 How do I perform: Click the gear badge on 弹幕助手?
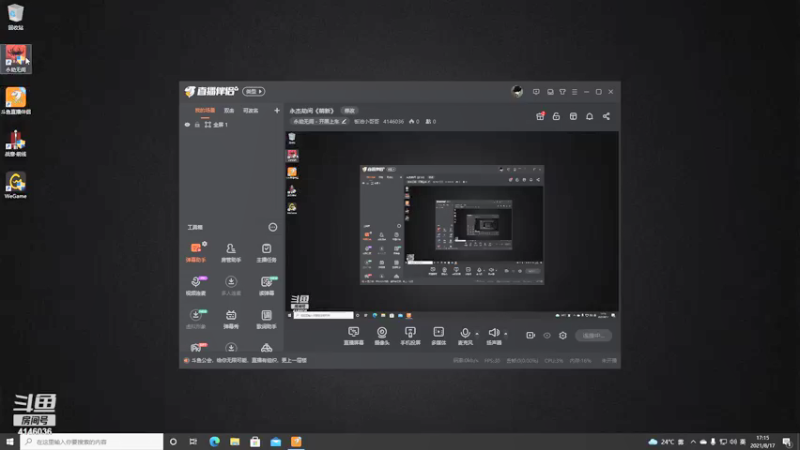tap(204, 244)
